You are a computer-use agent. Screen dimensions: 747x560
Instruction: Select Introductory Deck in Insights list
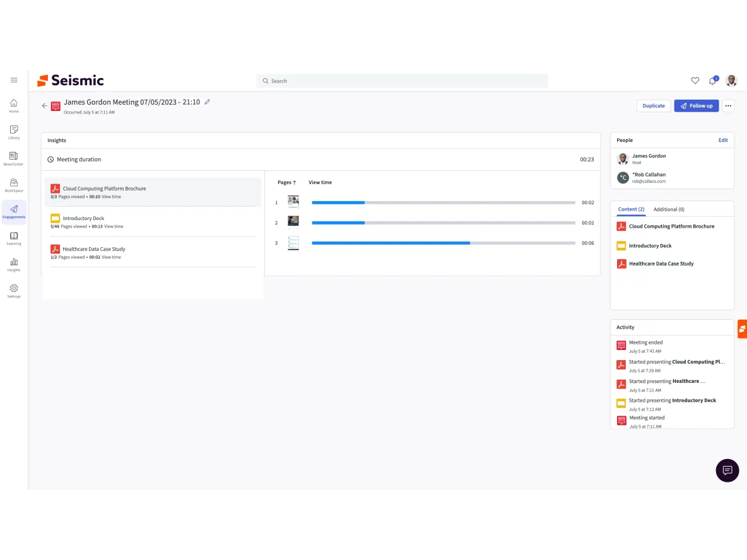[x=153, y=221]
